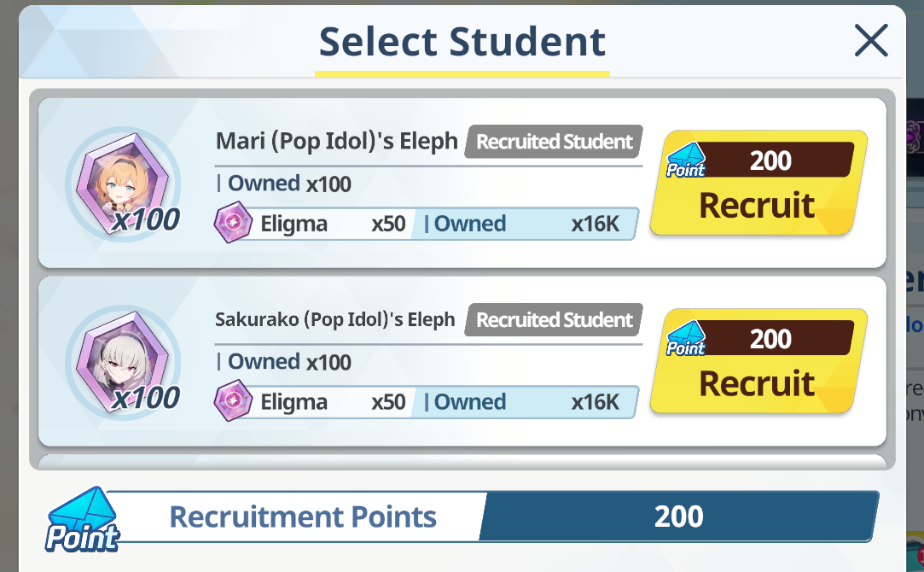The image size is (924, 572).
Task: Click Recruited Student tag for Sakurako
Action: [554, 319]
